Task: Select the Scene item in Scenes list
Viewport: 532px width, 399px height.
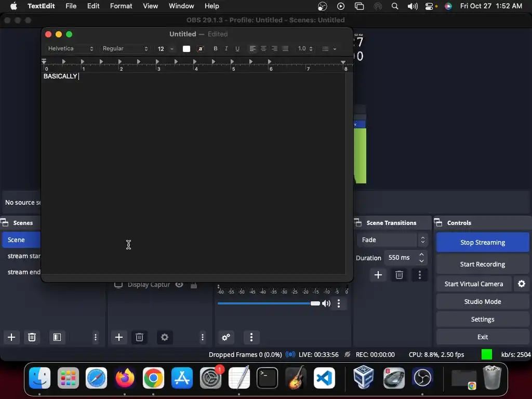Action: [x=21, y=240]
